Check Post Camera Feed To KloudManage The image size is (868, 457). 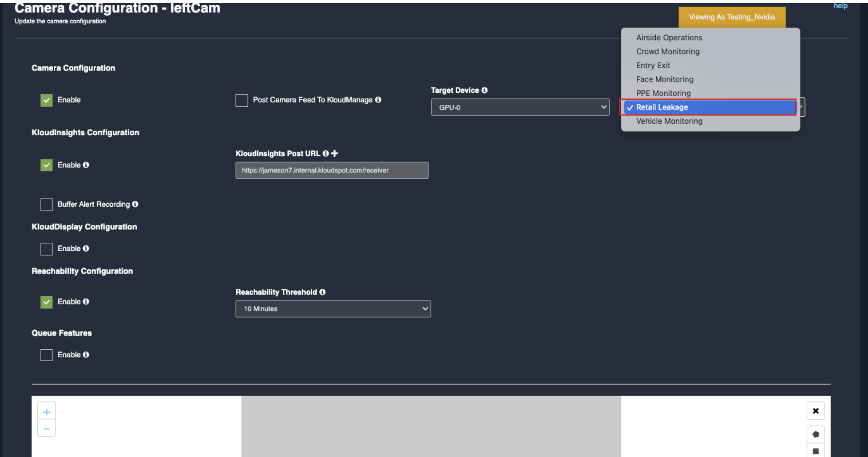click(241, 100)
